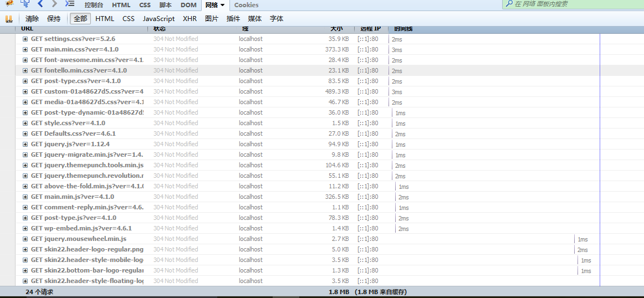The height and width of the screenshot is (298, 644).
Task: Toggle 保持 persist button
Action: coord(54,19)
